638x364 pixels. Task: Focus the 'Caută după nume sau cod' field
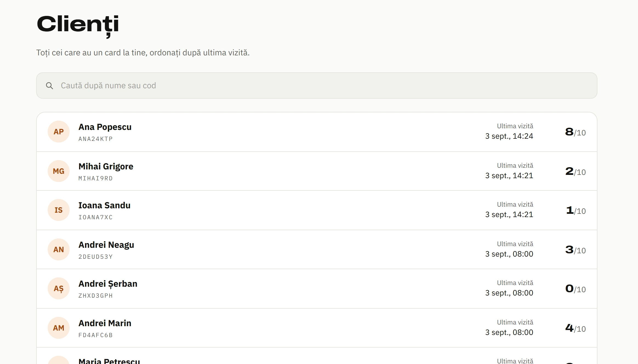pyautogui.click(x=317, y=86)
